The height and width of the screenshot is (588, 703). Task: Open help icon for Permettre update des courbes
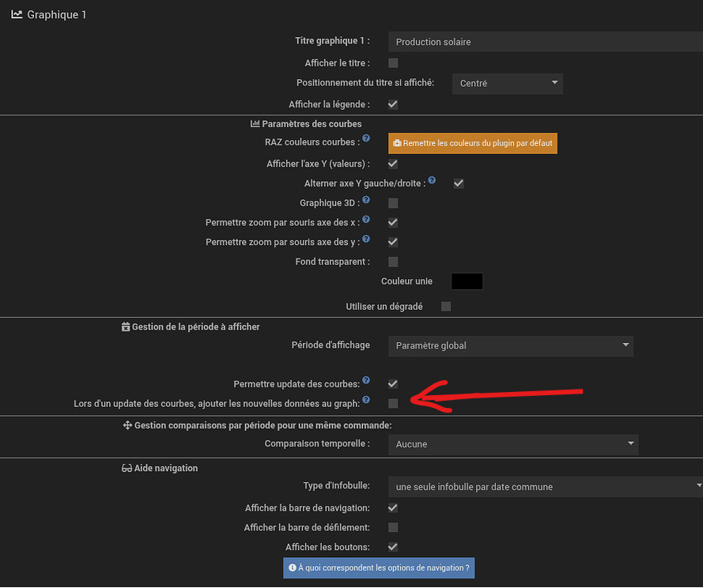[366, 380]
